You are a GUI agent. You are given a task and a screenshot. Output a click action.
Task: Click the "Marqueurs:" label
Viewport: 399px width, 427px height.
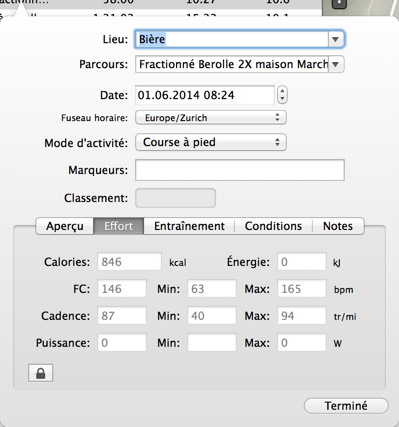pyautogui.click(x=98, y=170)
